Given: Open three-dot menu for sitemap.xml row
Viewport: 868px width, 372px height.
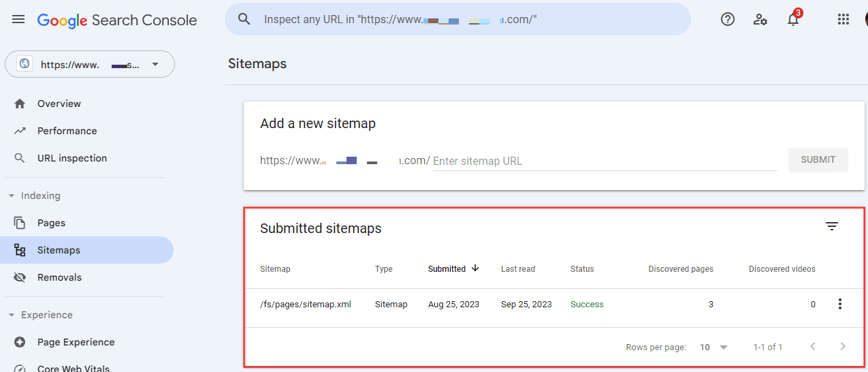Looking at the screenshot, I should coord(840,304).
